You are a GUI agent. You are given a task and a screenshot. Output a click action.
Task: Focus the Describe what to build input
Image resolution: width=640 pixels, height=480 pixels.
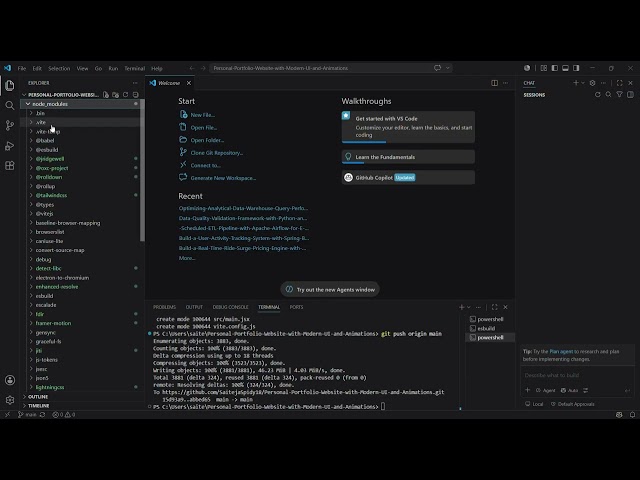(576, 375)
